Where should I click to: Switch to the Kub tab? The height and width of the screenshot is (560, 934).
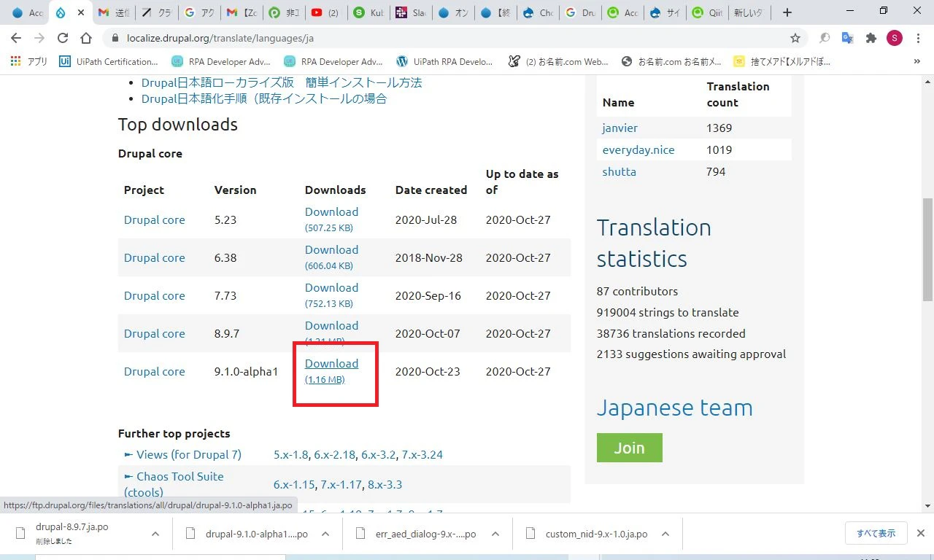coord(368,12)
